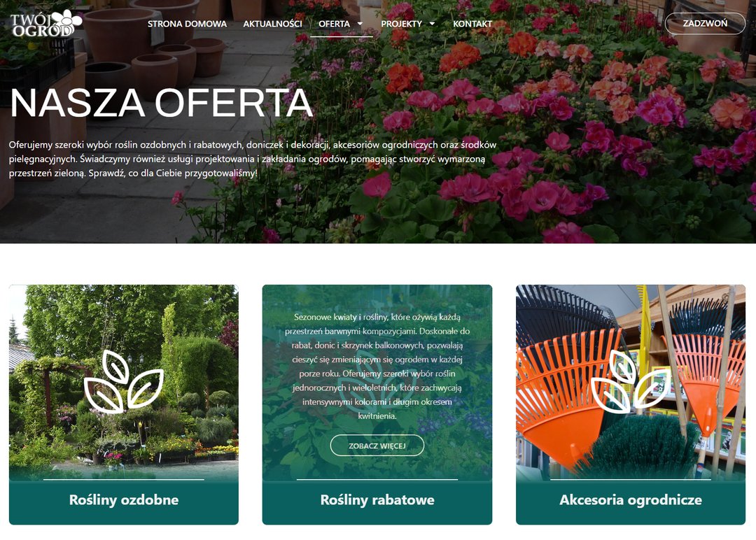Click leaf icon on Rośliny ozdobne card
This screenshot has height=540, width=756.
[x=124, y=381]
